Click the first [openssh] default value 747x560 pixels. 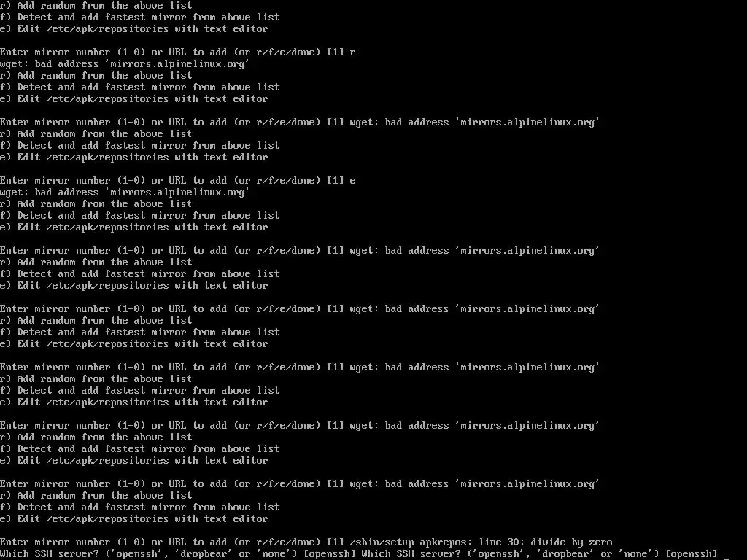point(329,554)
